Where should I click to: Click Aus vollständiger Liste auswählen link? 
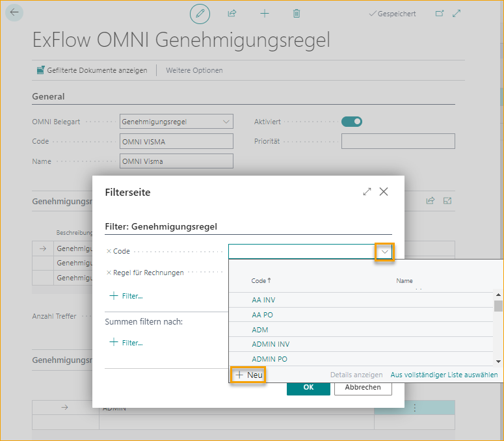coord(444,375)
